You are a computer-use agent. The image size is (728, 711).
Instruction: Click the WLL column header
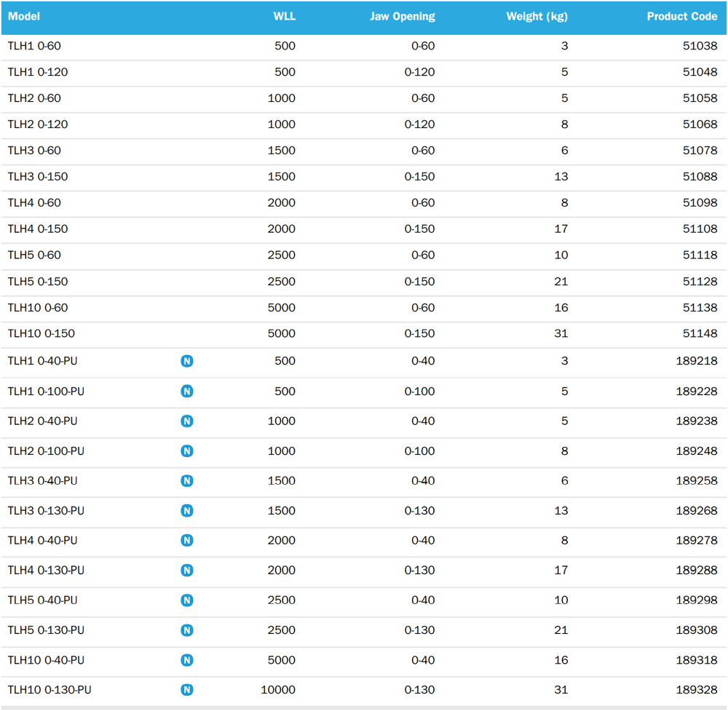pos(285,17)
